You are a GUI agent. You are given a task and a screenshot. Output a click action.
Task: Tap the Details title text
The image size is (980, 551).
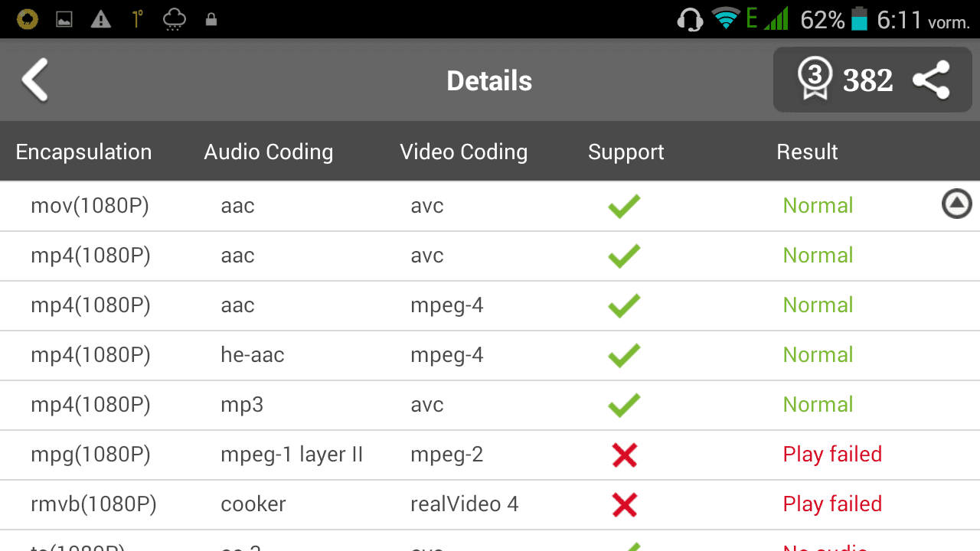[489, 80]
